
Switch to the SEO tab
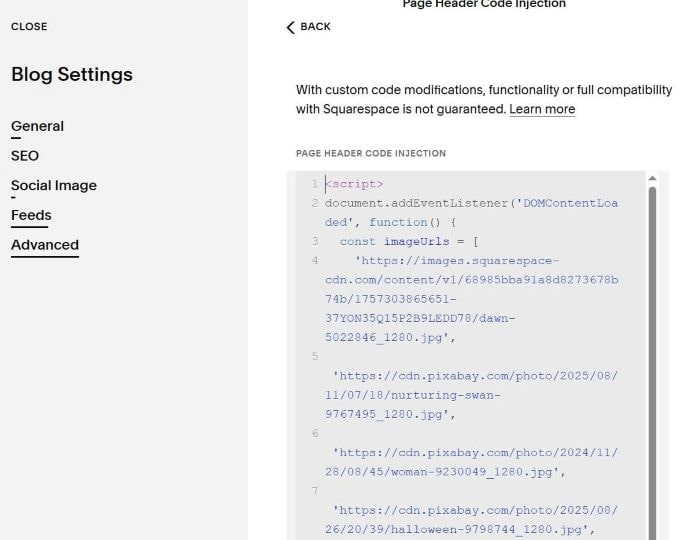coord(25,156)
